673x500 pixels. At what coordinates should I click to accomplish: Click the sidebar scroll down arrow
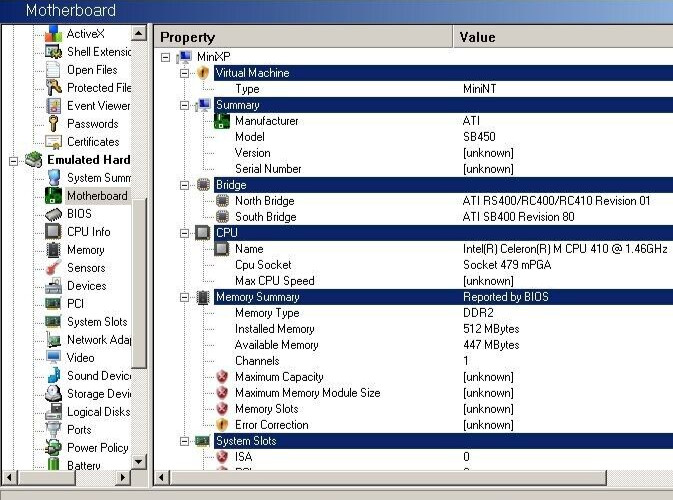[139, 462]
